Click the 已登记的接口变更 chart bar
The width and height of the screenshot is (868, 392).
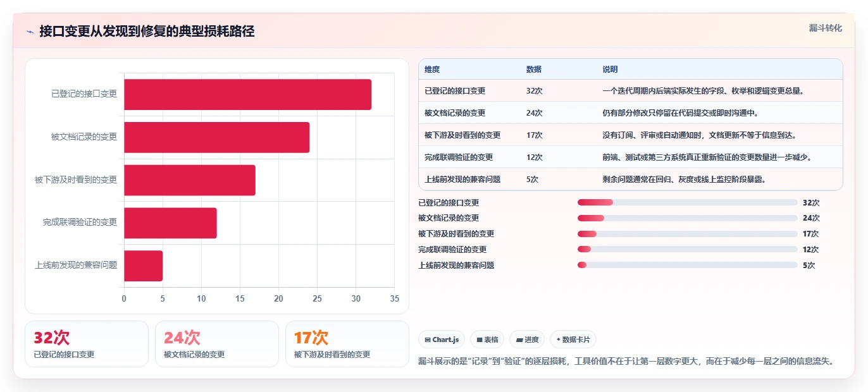247,95
